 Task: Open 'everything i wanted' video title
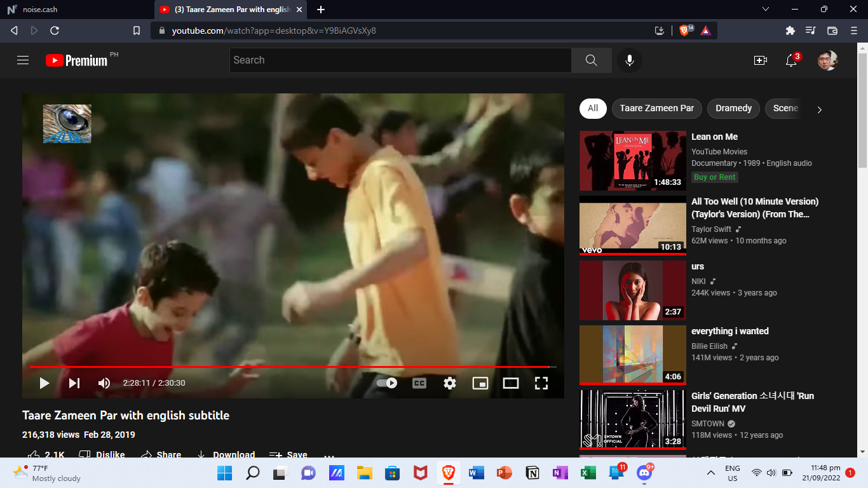tap(730, 331)
